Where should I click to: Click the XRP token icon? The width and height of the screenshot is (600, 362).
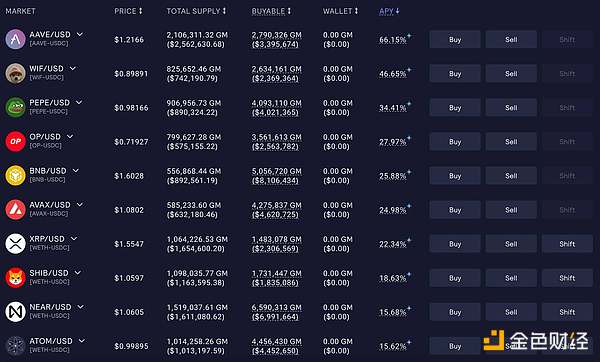15,243
